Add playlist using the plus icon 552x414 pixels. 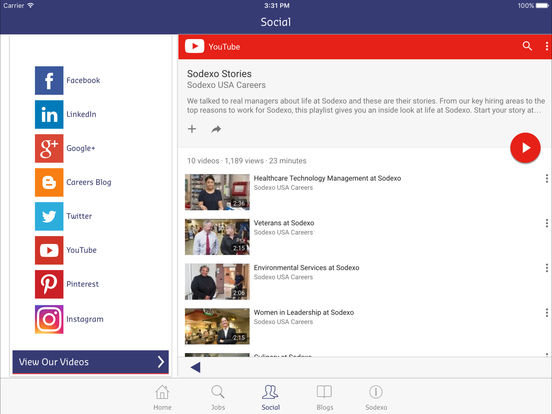click(192, 129)
